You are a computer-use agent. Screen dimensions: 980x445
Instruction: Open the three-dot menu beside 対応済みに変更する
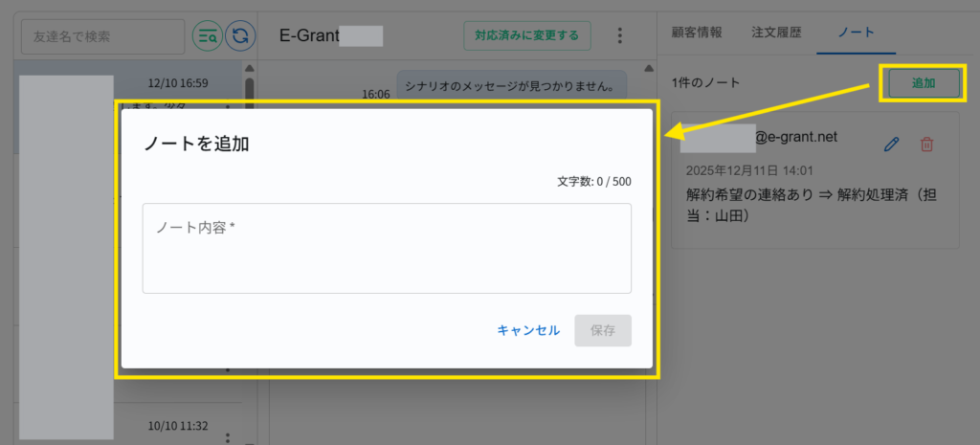coord(619,36)
